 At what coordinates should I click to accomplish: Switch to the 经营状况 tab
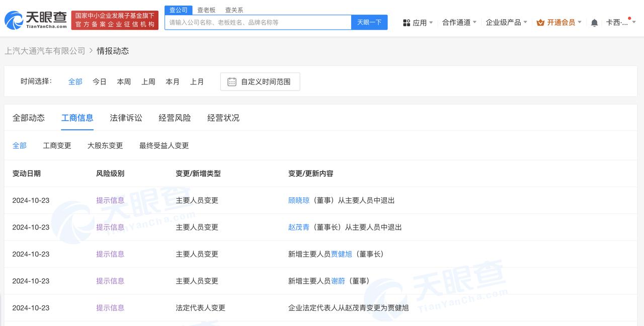(223, 118)
